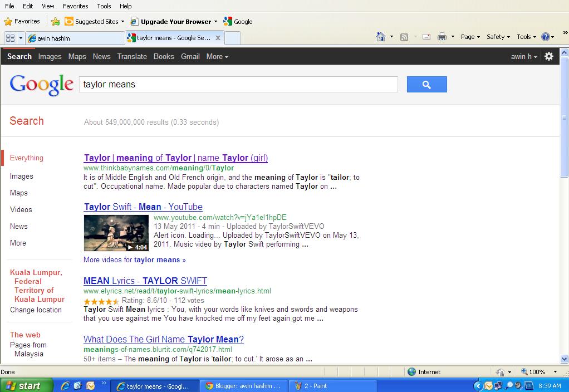Open Gmail in Google top bar

[x=190, y=57]
